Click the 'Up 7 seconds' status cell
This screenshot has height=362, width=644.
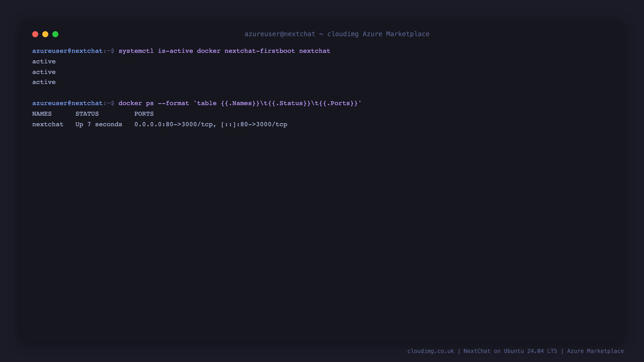tap(99, 124)
